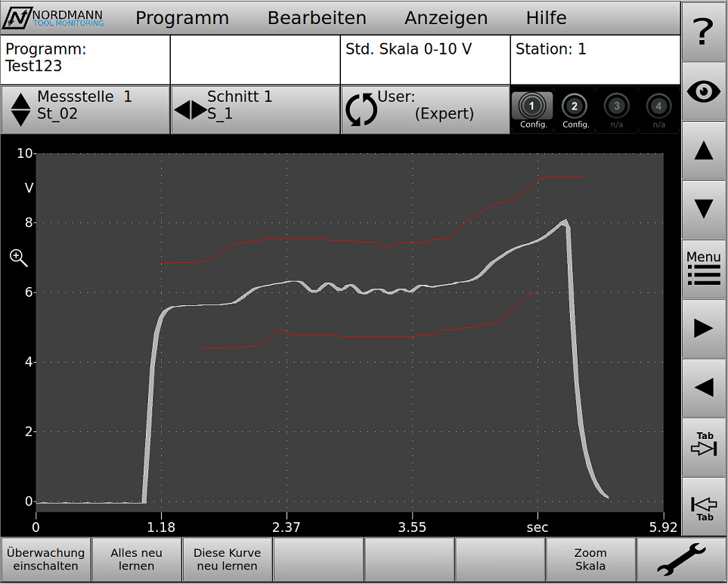Click Überwachung einschalten button

pyautogui.click(x=45, y=560)
